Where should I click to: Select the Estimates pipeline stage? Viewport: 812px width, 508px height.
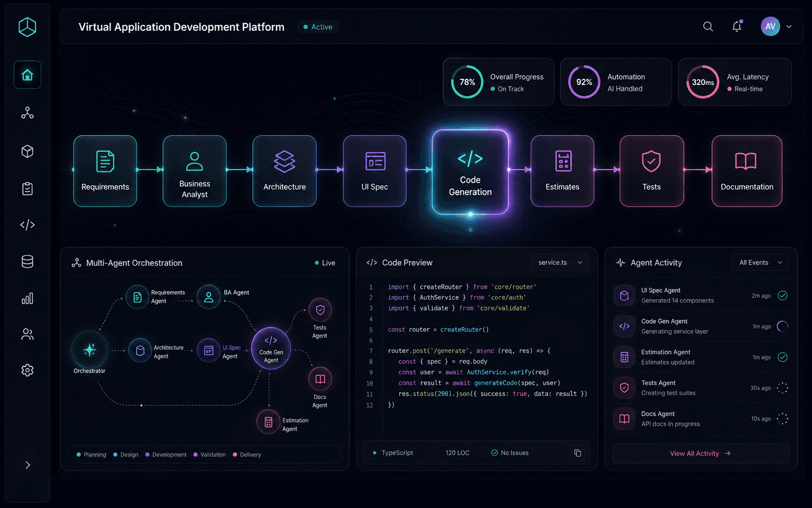562,171
